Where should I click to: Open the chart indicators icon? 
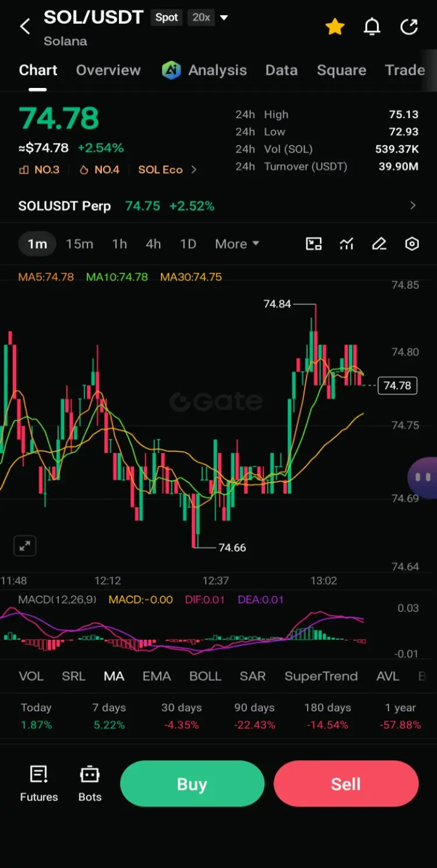(x=347, y=244)
